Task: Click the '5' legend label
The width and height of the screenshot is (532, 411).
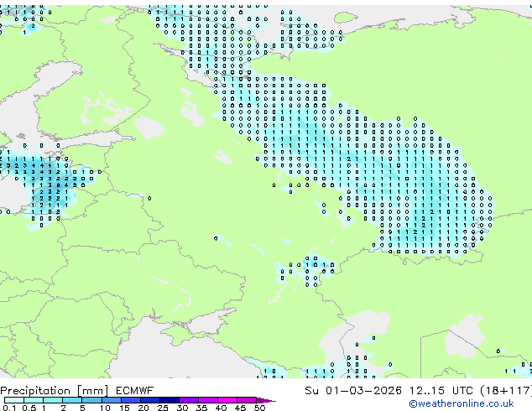Action: [82, 408]
